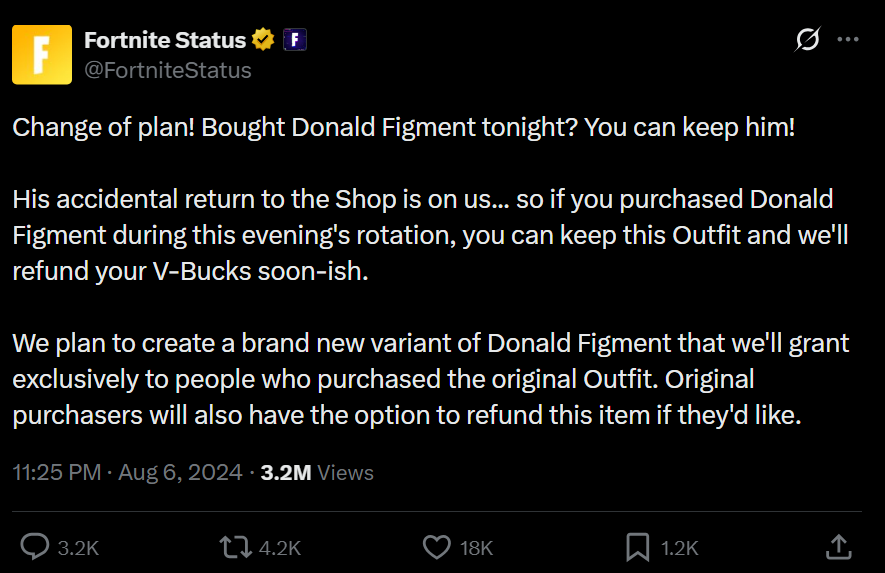
Task: Click the tweet's first line about Donald Figment
Action: coord(404,128)
